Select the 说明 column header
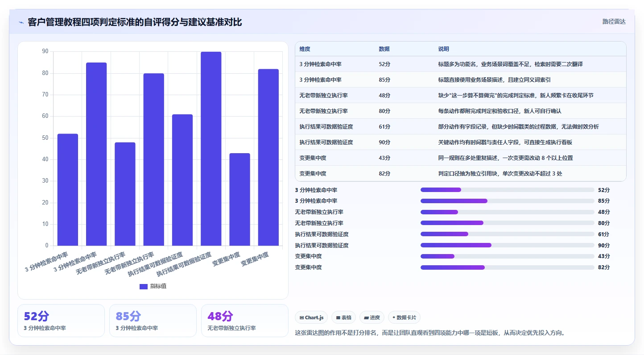This screenshot has width=644, height=355. (x=444, y=49)
